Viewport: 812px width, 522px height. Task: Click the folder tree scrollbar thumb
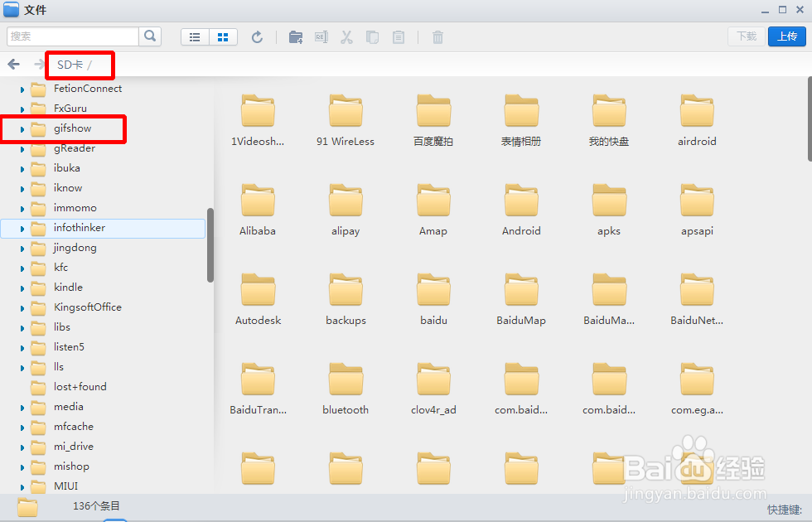point(210,245)
